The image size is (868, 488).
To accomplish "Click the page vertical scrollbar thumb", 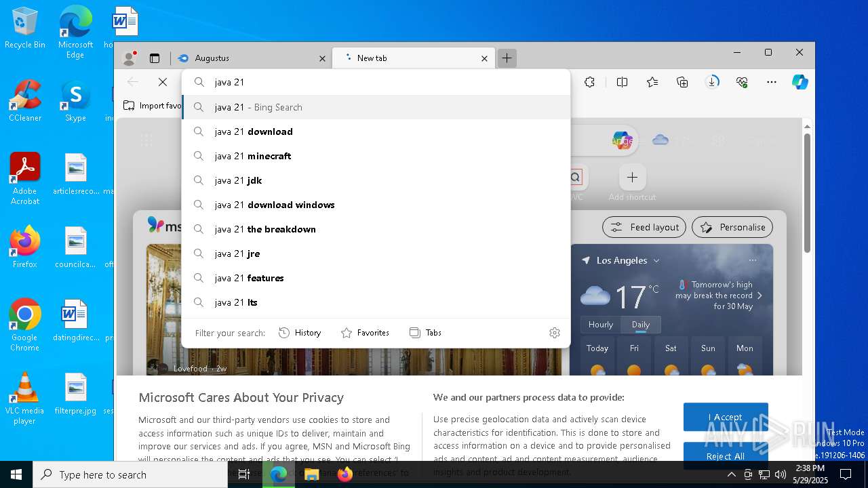I will coord(807,193).
